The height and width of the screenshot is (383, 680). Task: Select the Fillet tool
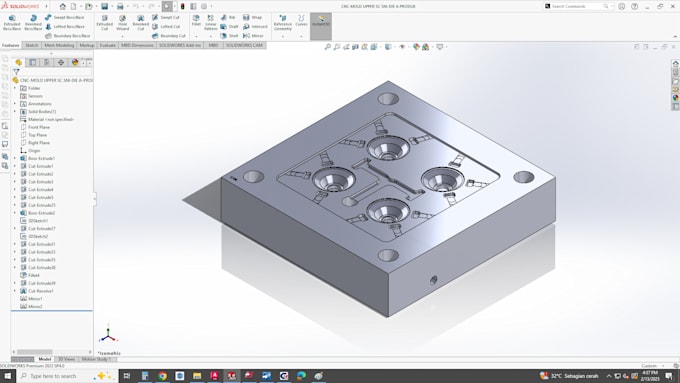point(196,20)
